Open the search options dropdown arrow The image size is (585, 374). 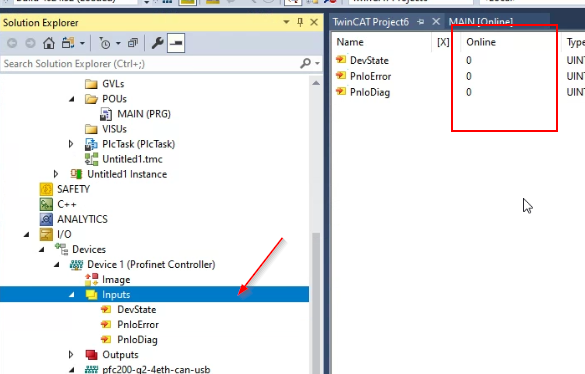click(317, 63)
